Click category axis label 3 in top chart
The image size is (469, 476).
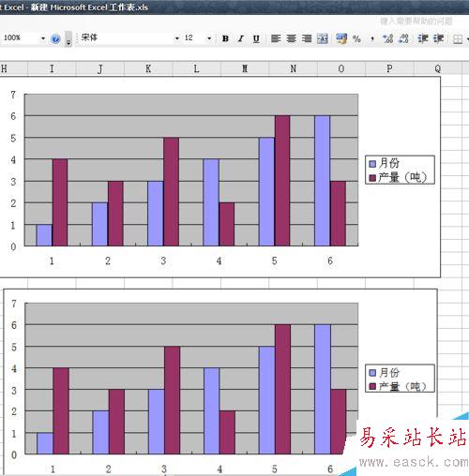(x=163, y=260)
